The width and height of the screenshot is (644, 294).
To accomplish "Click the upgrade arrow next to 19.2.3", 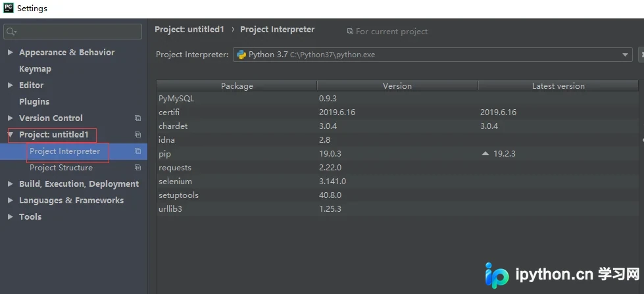I will click(x=485, y=153).
